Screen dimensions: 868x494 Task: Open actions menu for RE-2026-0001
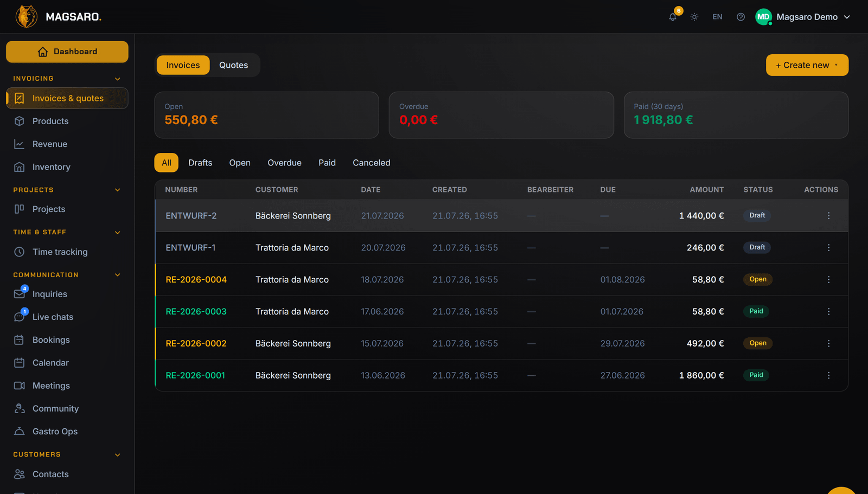(x=829, y=375)
